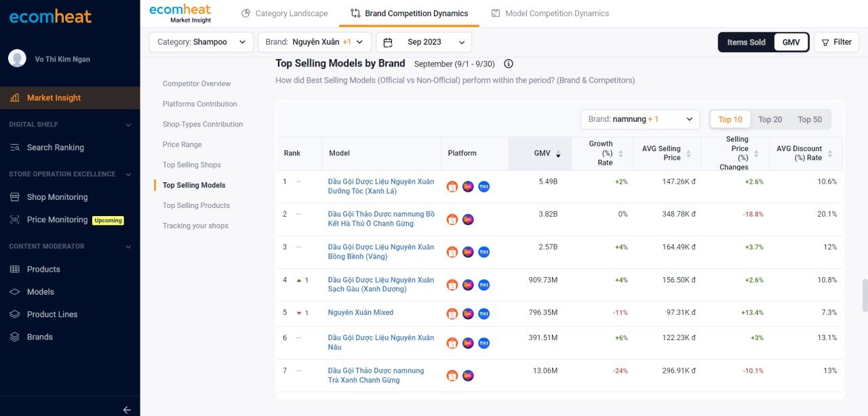Open the Brands section in sidebar
Viewport: 868px width, 416px height.
tap(39, 337)
